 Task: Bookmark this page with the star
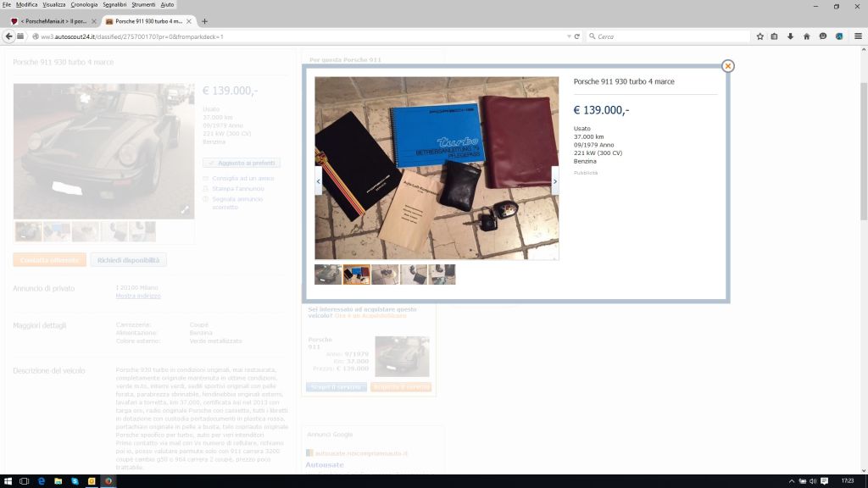point(760,36)
